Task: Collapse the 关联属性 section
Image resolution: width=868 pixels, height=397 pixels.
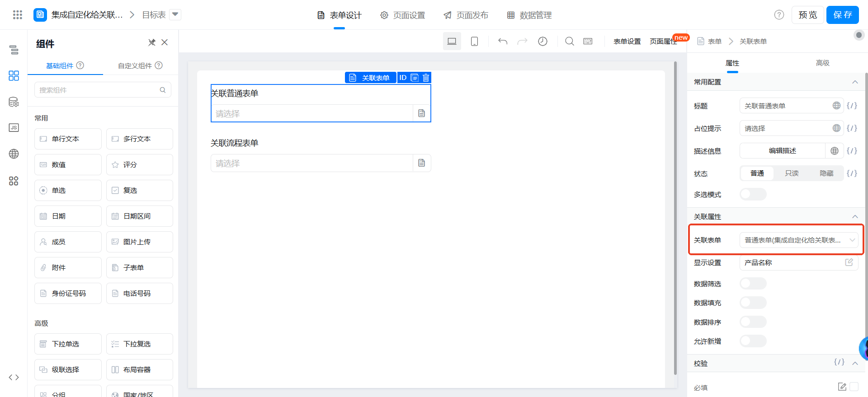Action: (x=855, y=216)
